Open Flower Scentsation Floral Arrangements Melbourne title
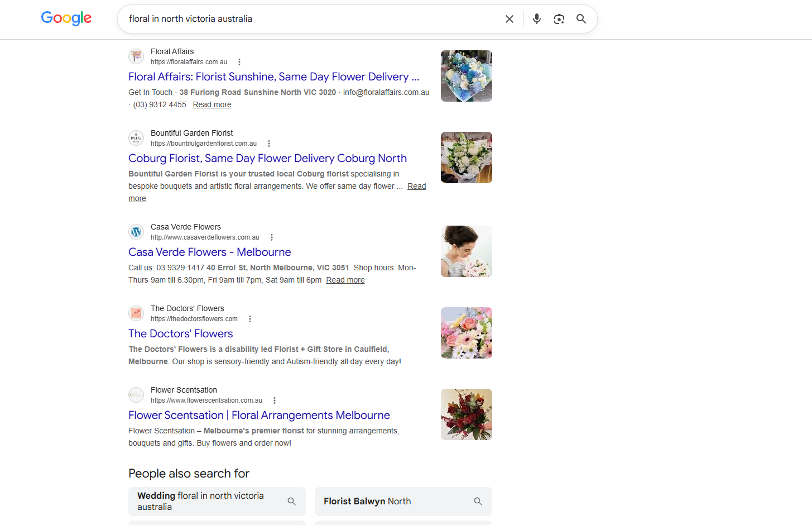The image size is (812, 525). click(259, 415)
